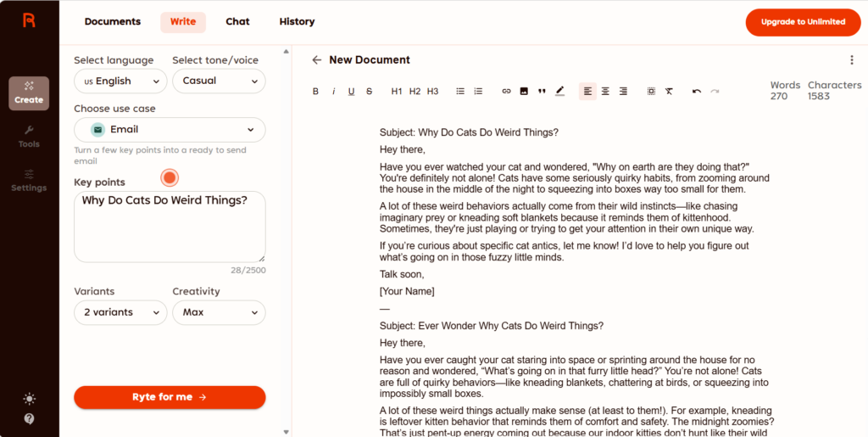Open the Email use case dropdown
868x437 pixels.
[170, 130]
